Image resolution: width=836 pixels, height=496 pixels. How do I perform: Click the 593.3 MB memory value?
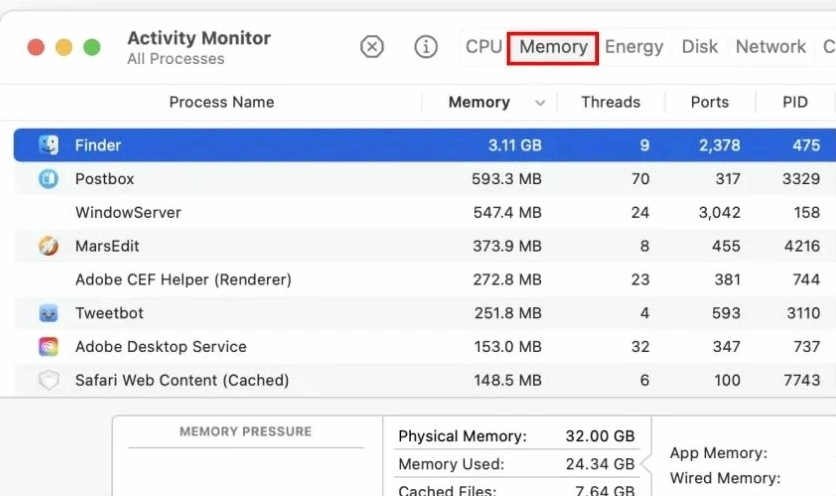coord(507,179)
